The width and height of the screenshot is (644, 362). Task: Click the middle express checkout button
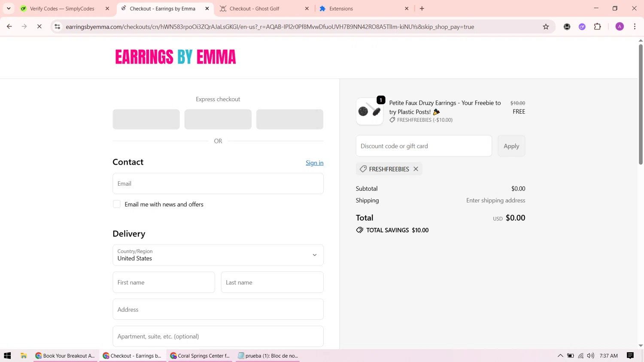click(x=218, y=119)
